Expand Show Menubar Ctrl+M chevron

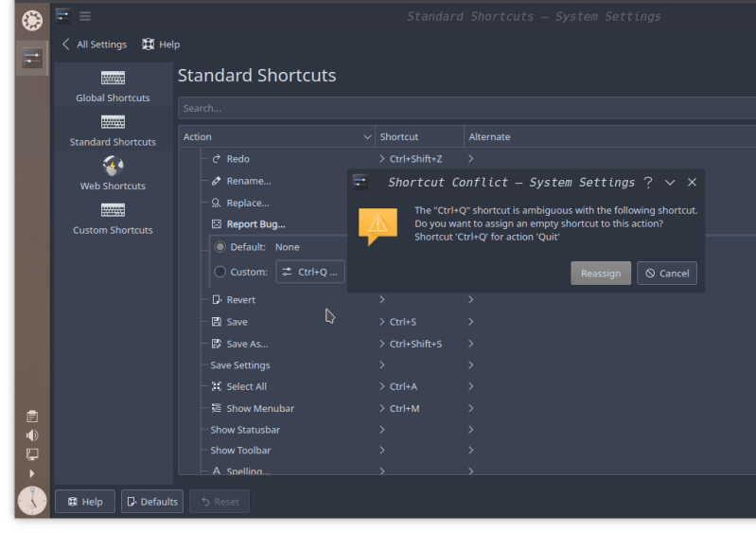(382, 409)
